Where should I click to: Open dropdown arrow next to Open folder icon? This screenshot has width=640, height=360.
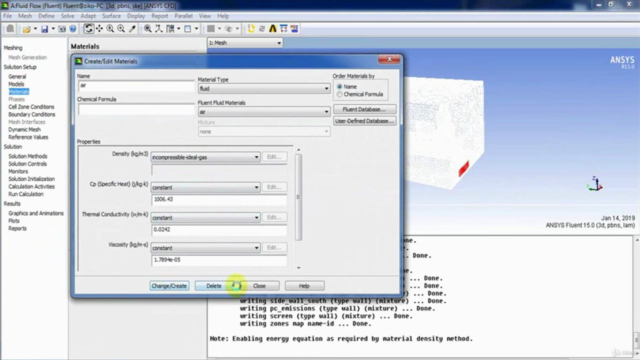[x=35, y=29]
